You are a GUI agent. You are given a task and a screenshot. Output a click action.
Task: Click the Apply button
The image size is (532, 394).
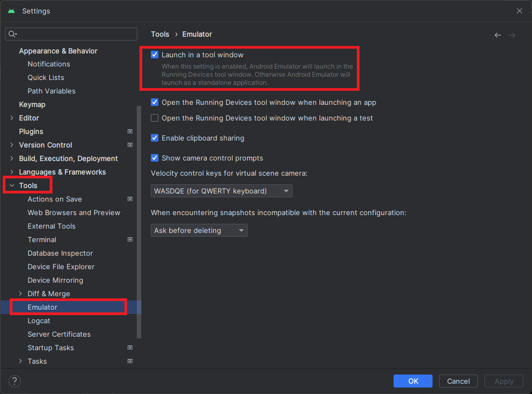[x=504, y=381]
